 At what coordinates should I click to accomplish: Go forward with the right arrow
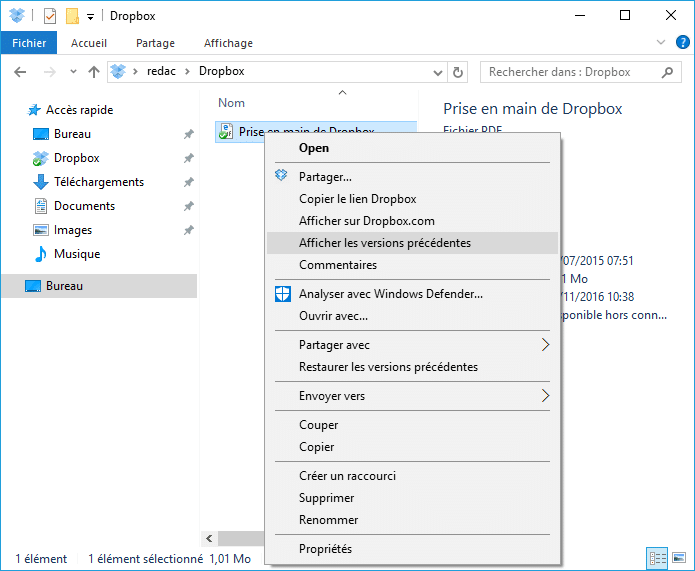click(50, 72)
